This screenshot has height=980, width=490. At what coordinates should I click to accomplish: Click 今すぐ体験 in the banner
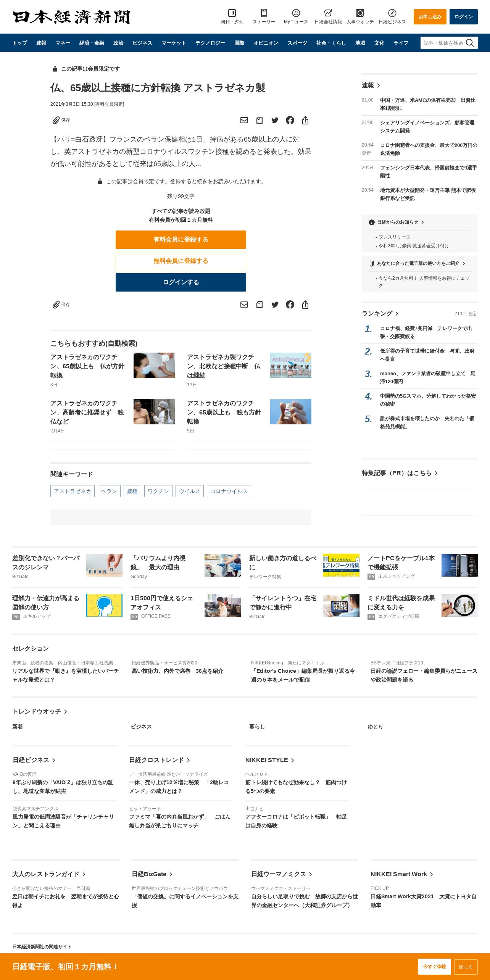coord(435,967)
